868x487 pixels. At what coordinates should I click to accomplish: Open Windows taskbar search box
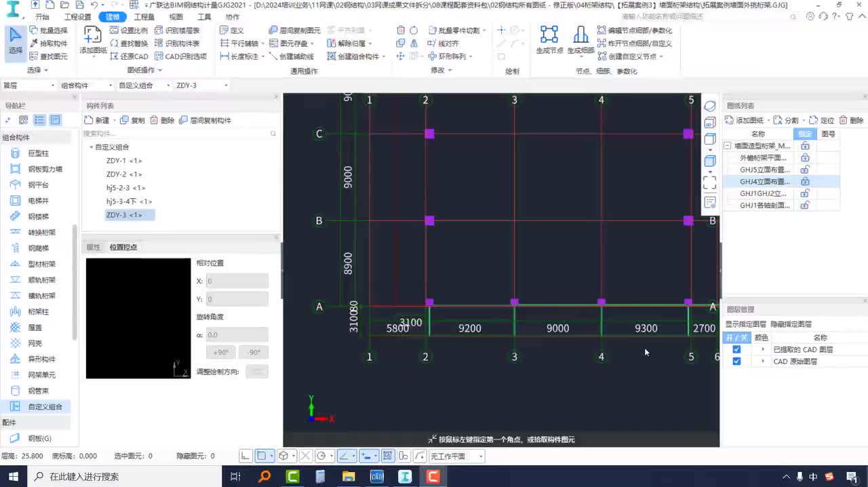125,477
